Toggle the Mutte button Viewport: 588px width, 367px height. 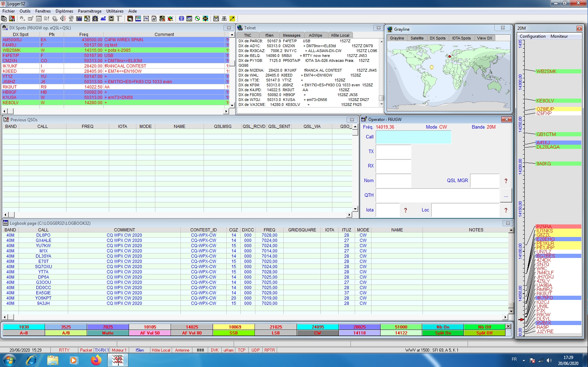point(108,333)
